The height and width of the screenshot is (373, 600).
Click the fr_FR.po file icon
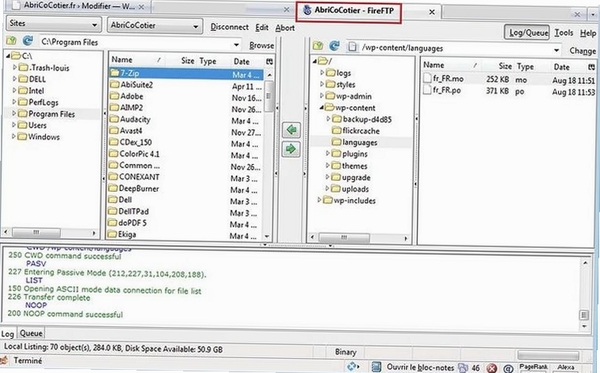pos(427,91)
